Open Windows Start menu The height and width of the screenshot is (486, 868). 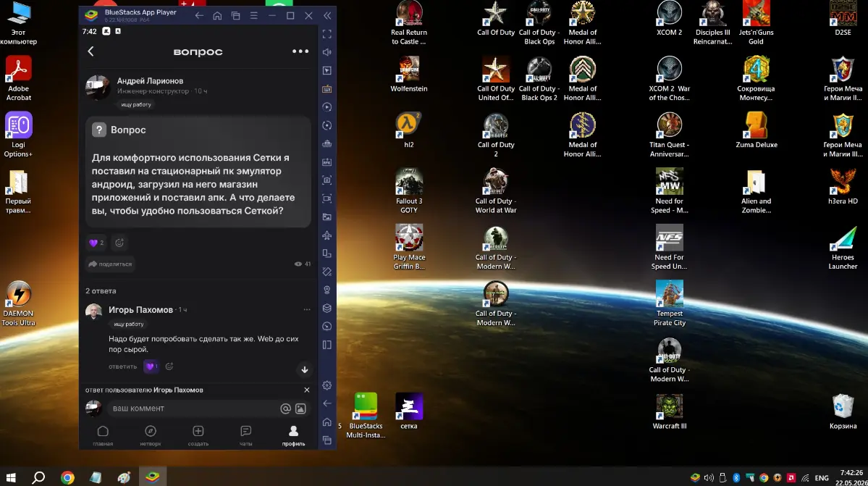[11, 477]
